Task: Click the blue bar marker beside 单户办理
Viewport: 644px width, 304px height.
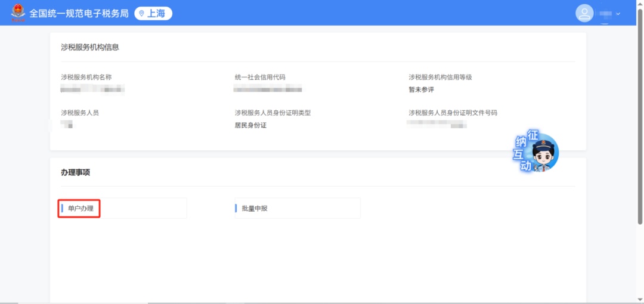Action: click(62, 208)
